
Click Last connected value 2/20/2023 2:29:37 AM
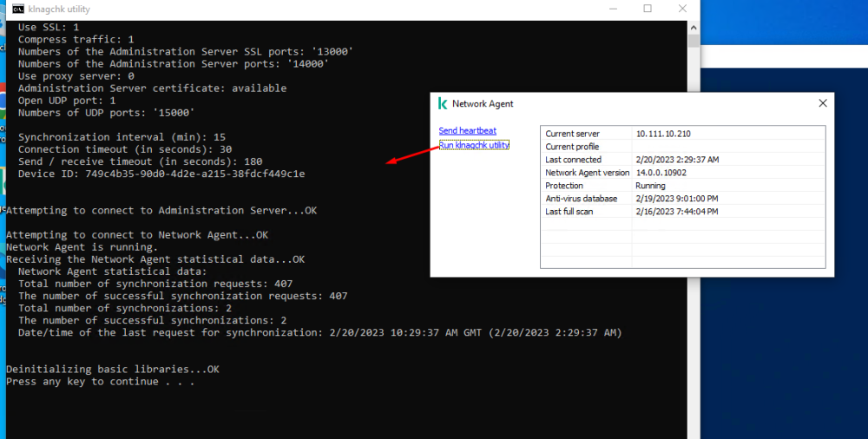(x=677, y=160)
